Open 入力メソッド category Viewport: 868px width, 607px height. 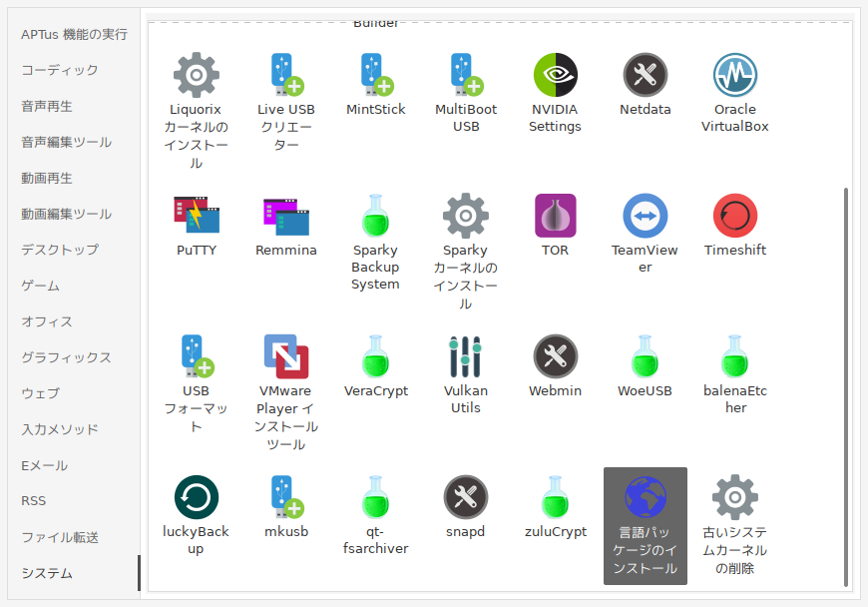coord(60,429)
